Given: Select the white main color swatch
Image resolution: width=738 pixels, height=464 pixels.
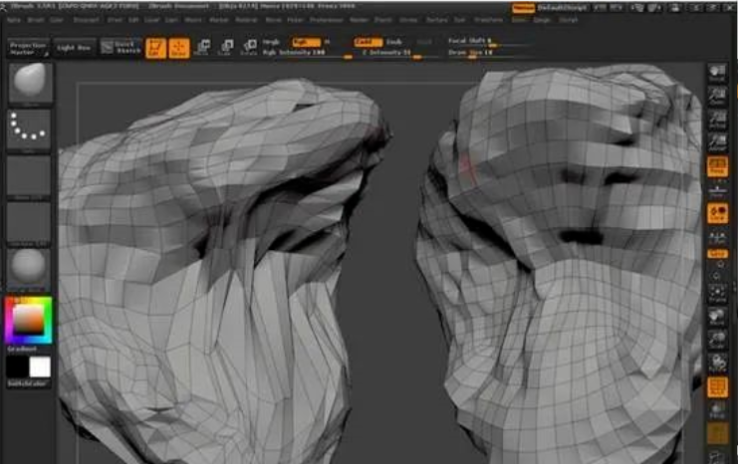Looking at the screenshot, I should click(x=40, y=367).
